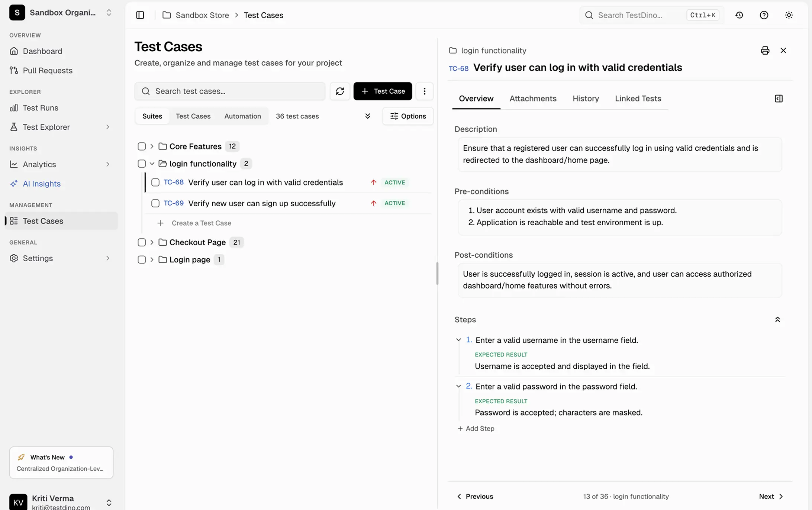Open AI Insights sparkle item

61,184
